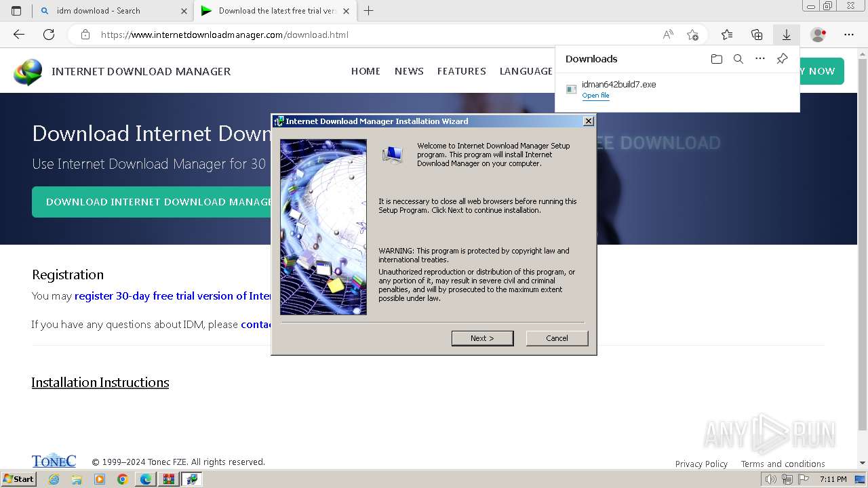Click the browser Downloads toolbar icon
The width and height of the screenshot is (868, 488).
(x=786, y=35)
